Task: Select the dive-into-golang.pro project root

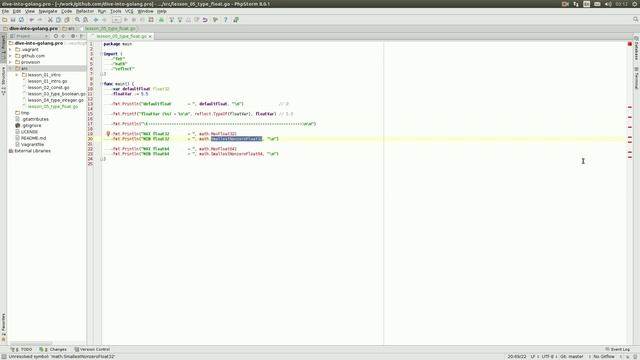Action: click(39, 43)
